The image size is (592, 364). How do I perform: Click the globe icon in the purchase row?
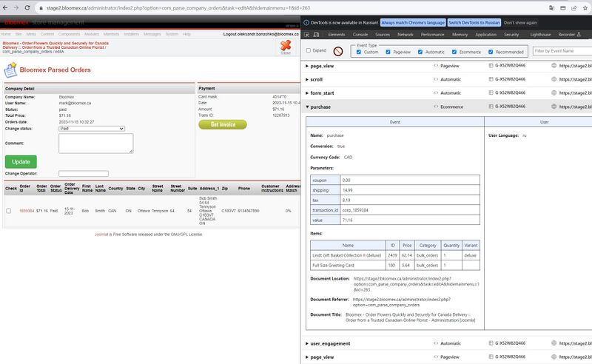tap(554, 107)
